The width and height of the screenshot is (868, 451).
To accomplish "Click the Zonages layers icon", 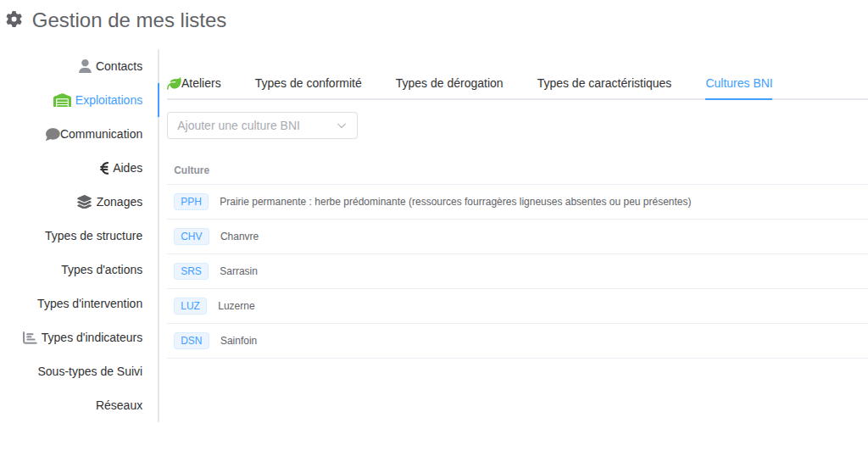I will click(84, 202).
